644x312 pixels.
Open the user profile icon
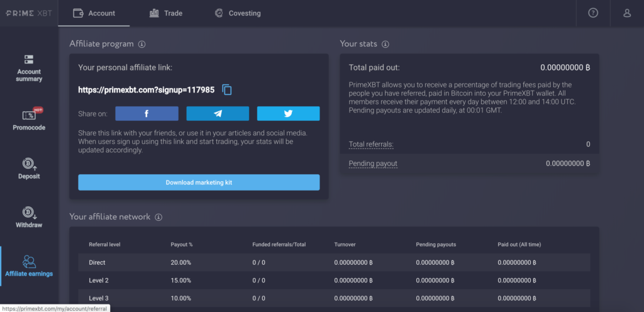point(627,13)
